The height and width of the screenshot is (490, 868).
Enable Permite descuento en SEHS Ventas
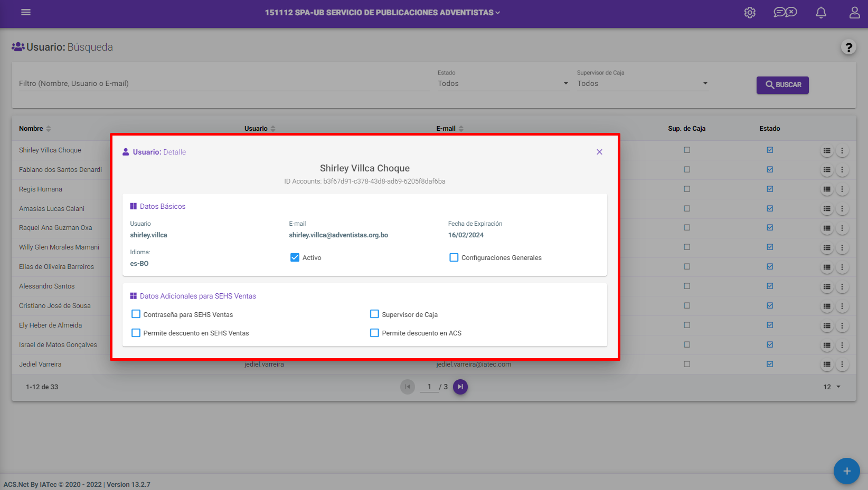(x=136, y=333)
